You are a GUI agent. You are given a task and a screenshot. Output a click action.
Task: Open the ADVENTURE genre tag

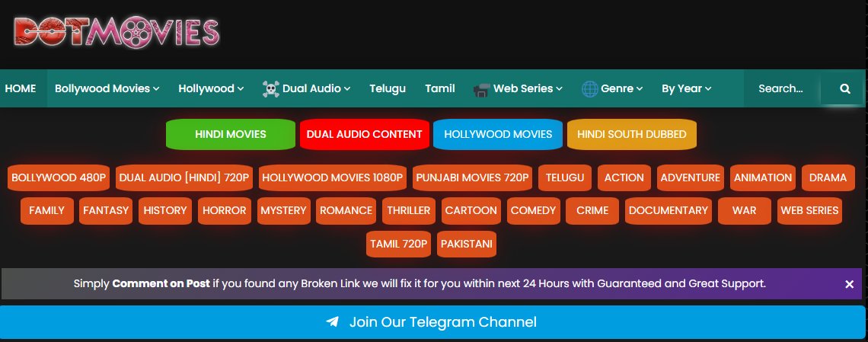point(691,177)
